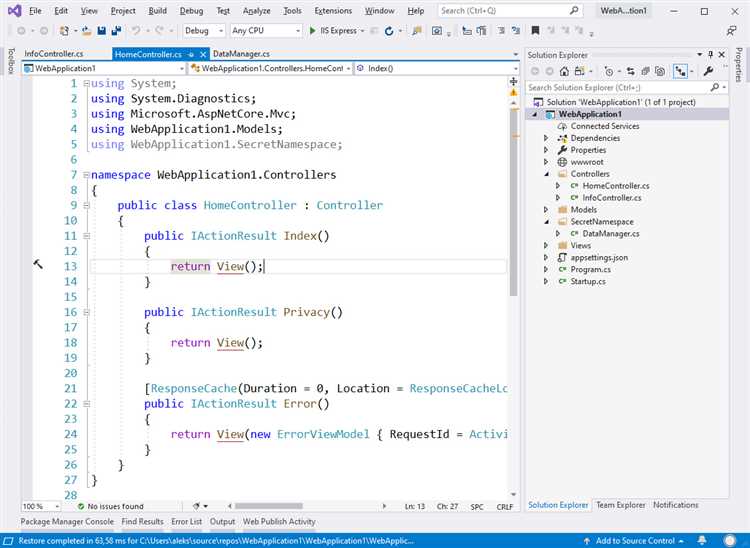Open the Index() member navigation dropdown
This screenshot has width=750, height=548.
(x=437, y=68)
